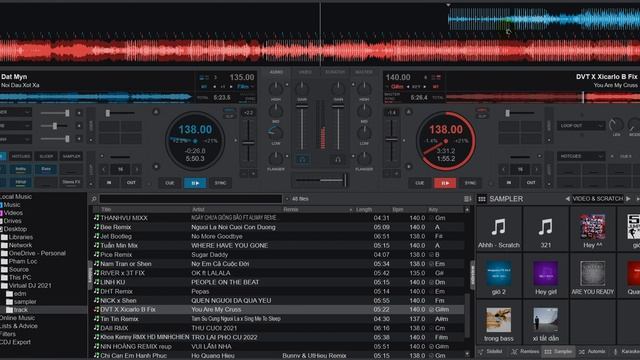Open the sampler grid view icon
This screenshot has width=640, height=360.
pos(482,199)
